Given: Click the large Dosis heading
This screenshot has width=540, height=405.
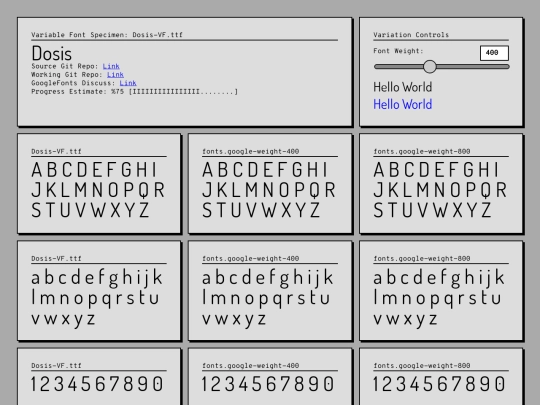Looking at the screenshot, I should [52, 53].
